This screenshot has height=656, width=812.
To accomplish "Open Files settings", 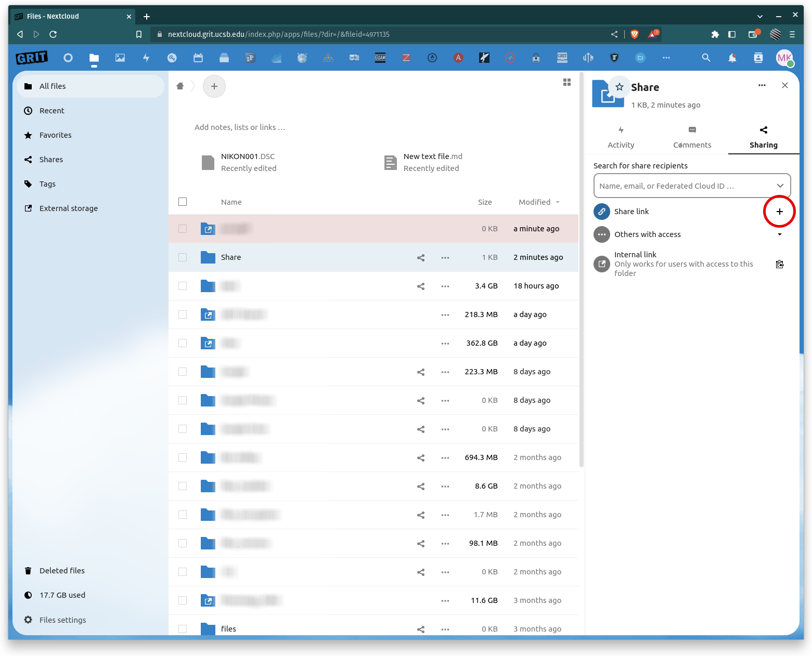I will [x=91, y=620].
